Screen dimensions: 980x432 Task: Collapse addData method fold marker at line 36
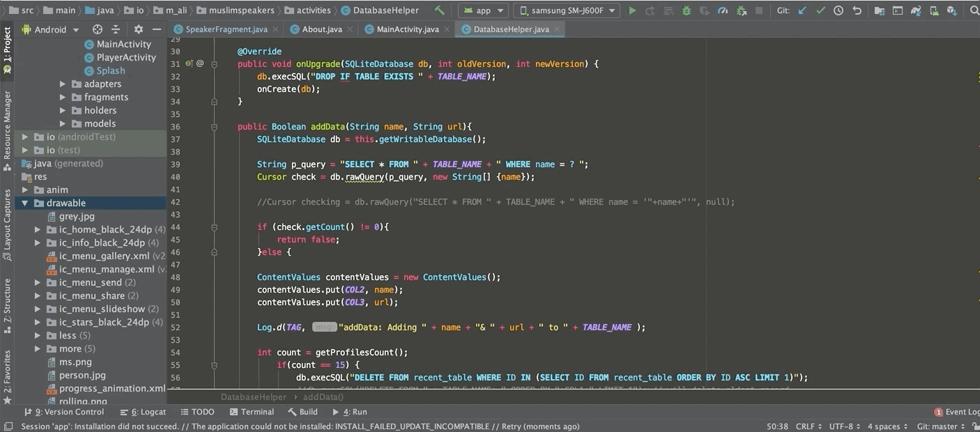coord(214,126)
